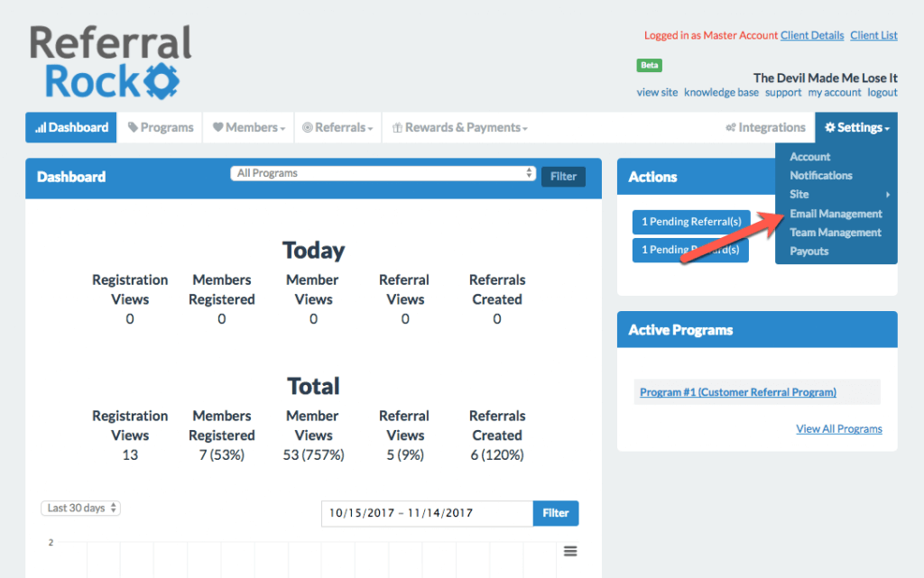Collapse the Settings dropdown menu

pyautogui.click(x=856, y=127)
